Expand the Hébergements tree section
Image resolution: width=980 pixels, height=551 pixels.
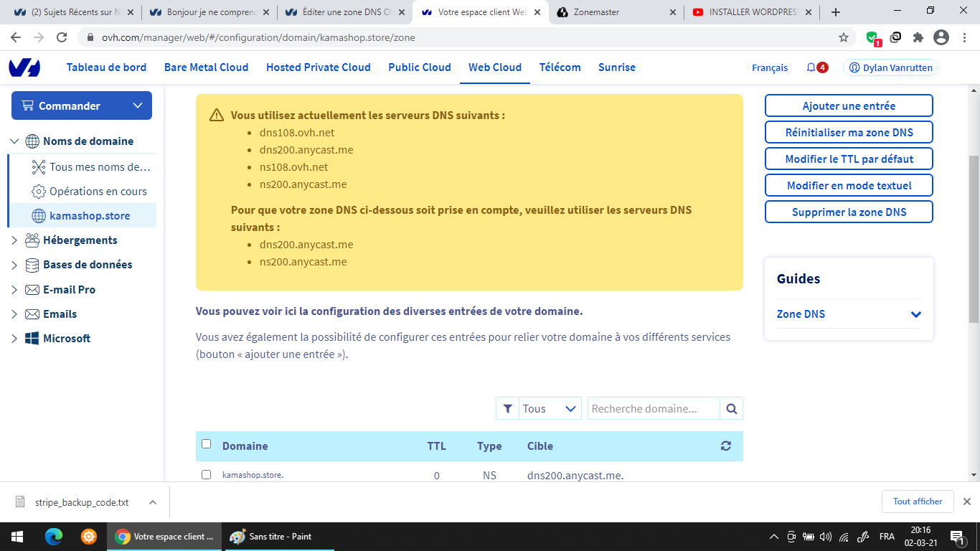point(14,240)
